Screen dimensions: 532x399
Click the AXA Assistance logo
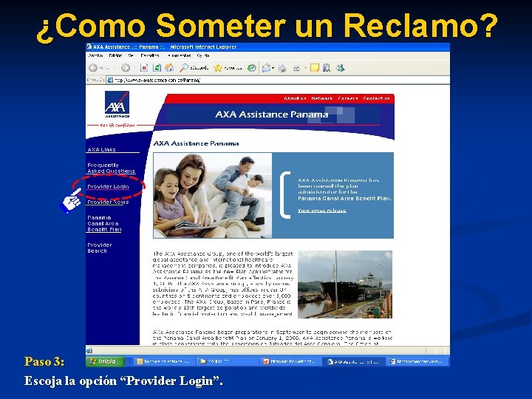click(x=117, y=104)
